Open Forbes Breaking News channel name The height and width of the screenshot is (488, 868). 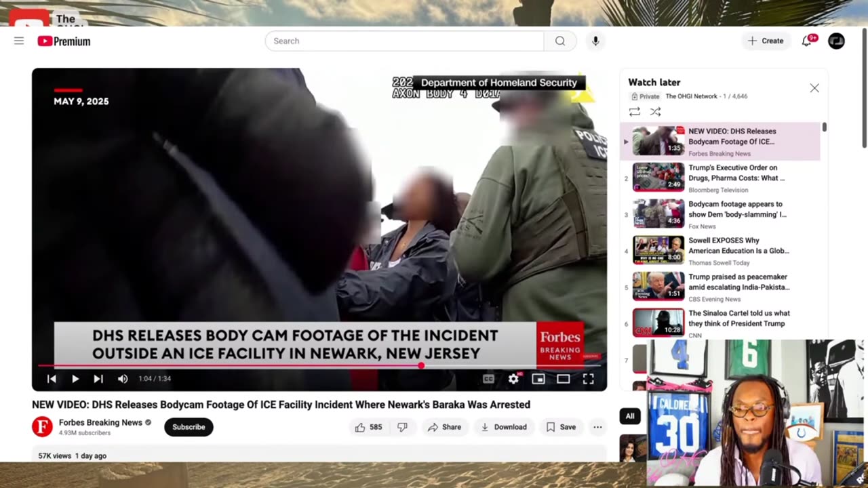coord(100,422)
